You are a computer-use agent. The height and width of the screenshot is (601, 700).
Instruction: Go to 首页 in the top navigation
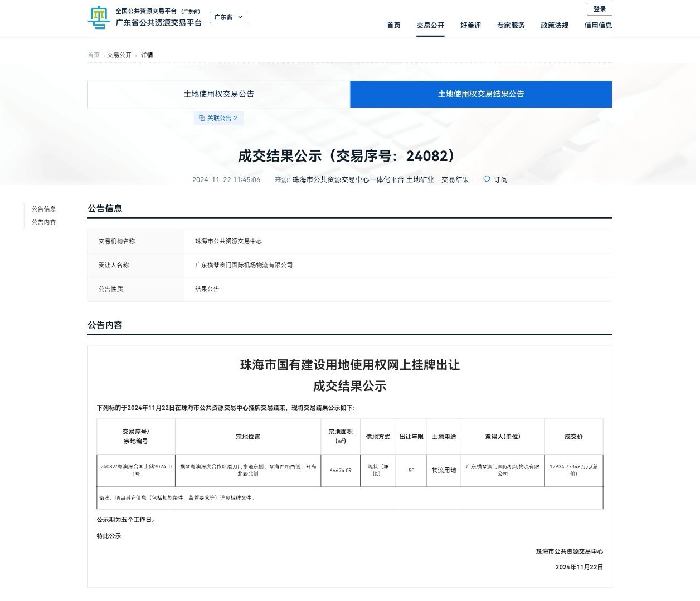[x=393, y=25]
